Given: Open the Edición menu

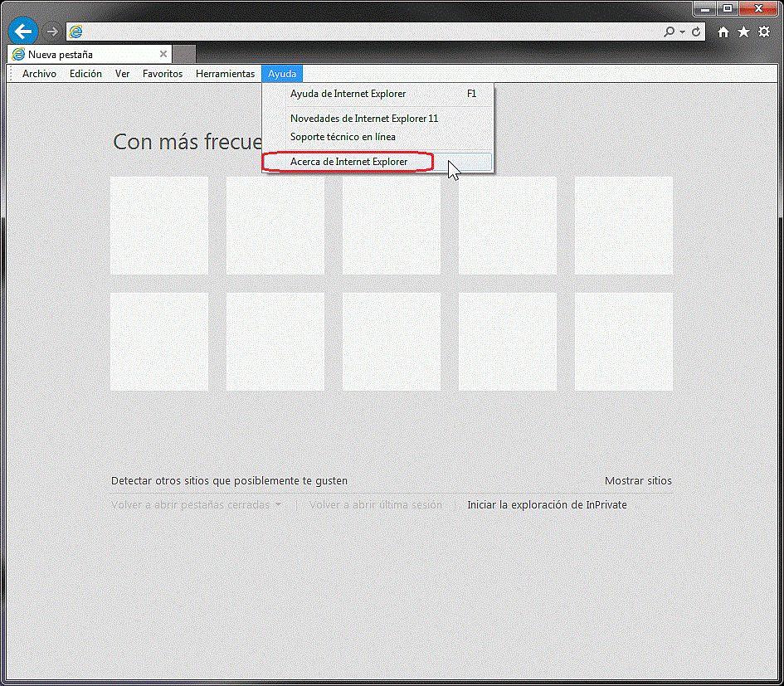Looking at the screenshot, I should (85, 74).
